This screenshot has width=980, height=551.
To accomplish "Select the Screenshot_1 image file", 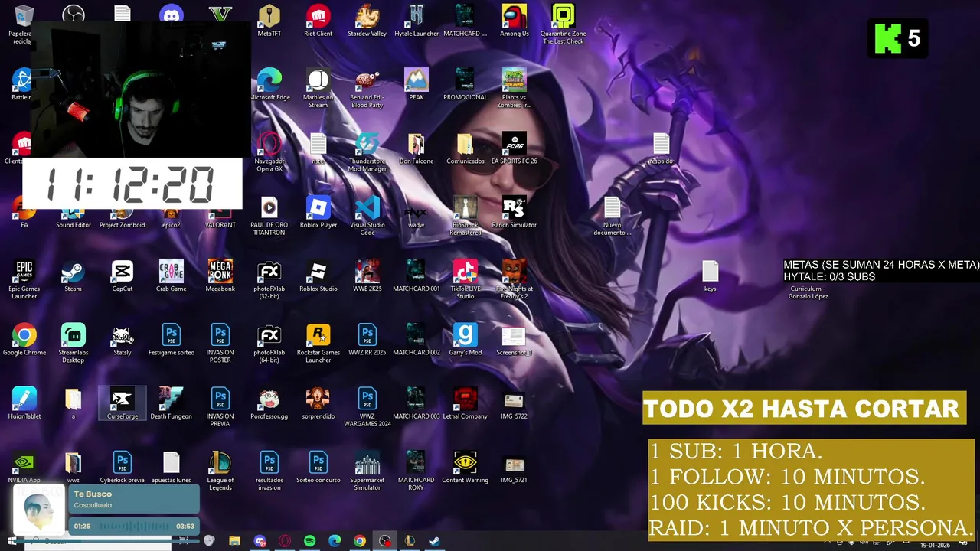I will click(514, 340).
